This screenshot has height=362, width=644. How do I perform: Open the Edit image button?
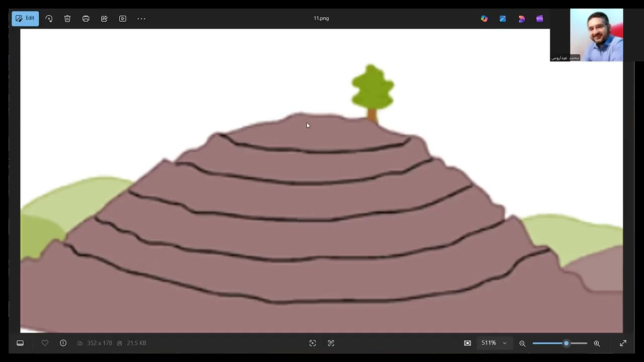click(x=25, y=19)
